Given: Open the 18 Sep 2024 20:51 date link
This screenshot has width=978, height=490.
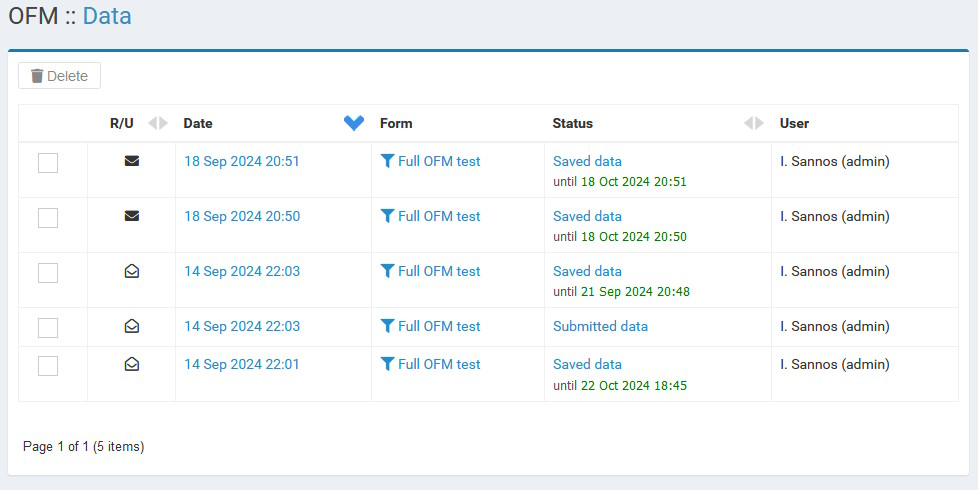Looking at the screenshot, I should pyautogui.click(x=242, y=161).
